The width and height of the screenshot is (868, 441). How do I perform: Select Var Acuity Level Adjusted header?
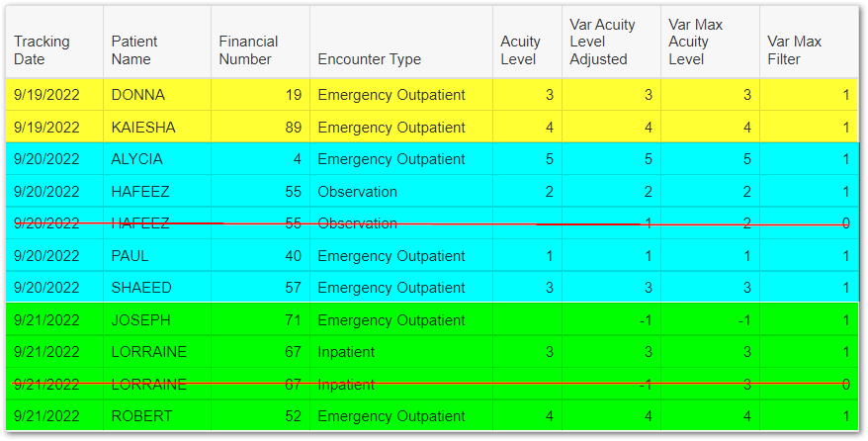(611, 43)
